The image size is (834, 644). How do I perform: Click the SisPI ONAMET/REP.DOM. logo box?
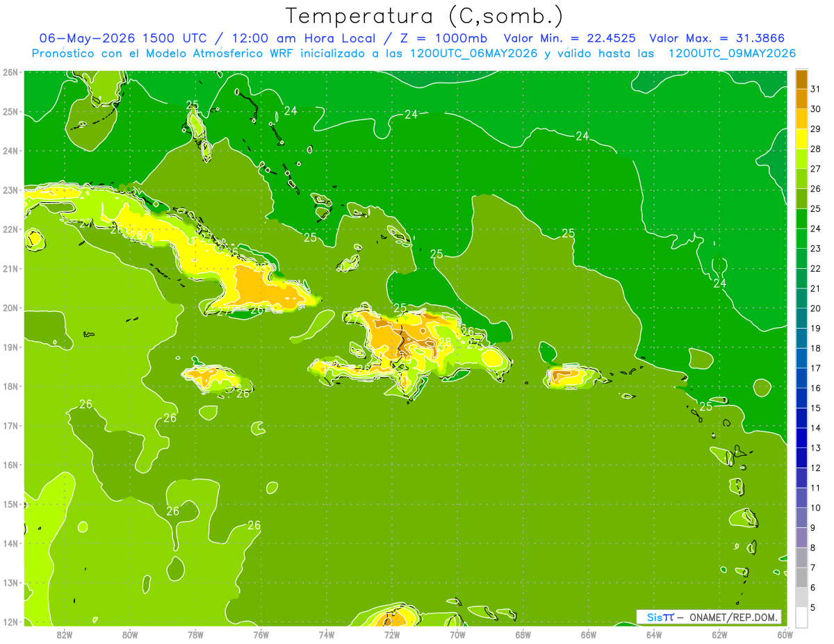pos(708,617)
